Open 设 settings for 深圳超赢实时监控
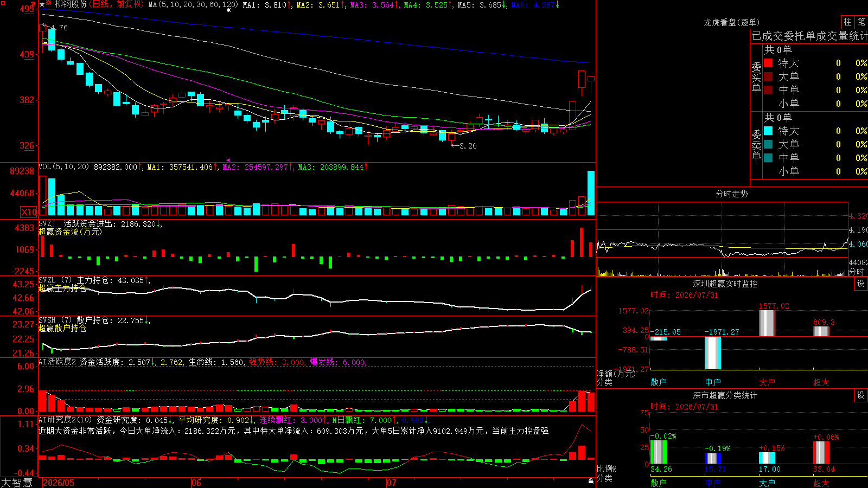 coord(861,284)
